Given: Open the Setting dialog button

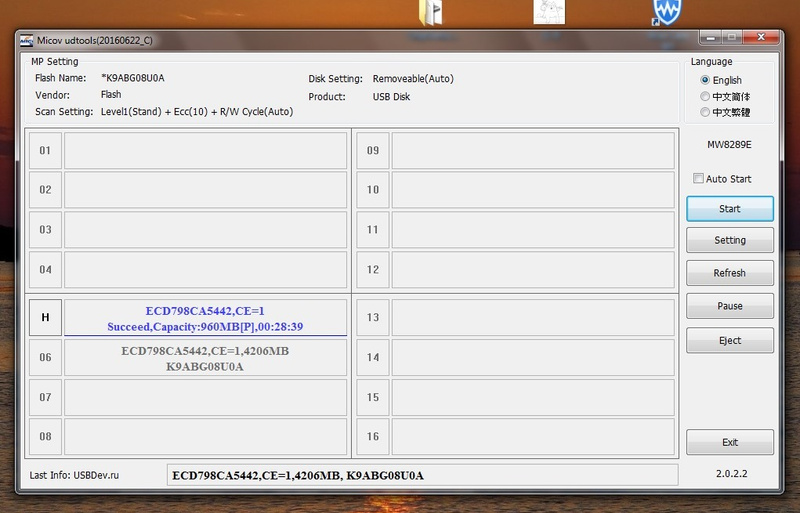Looking at the screenshot, I should click(x=730, y=240).
